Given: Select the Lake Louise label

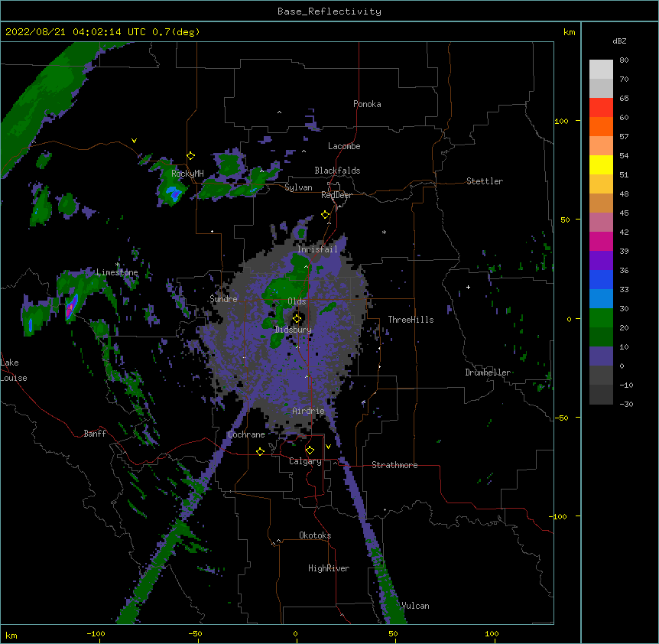Looking at the screenshot, I should [x=14, y=370].
